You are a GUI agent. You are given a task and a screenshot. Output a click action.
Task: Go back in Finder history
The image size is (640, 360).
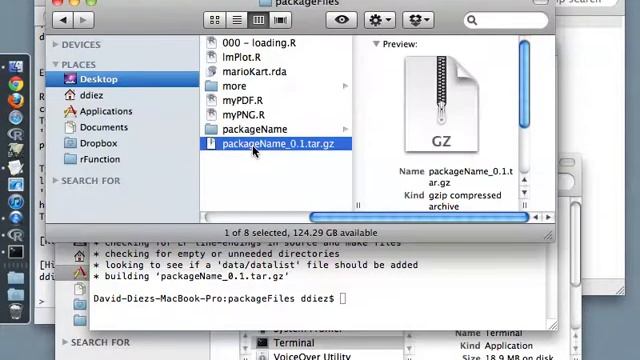point(63,20)
